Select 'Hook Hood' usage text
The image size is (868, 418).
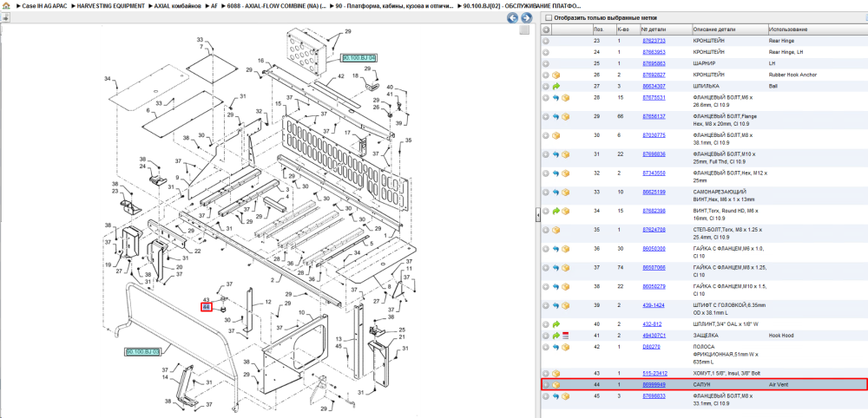coord(782,336)
